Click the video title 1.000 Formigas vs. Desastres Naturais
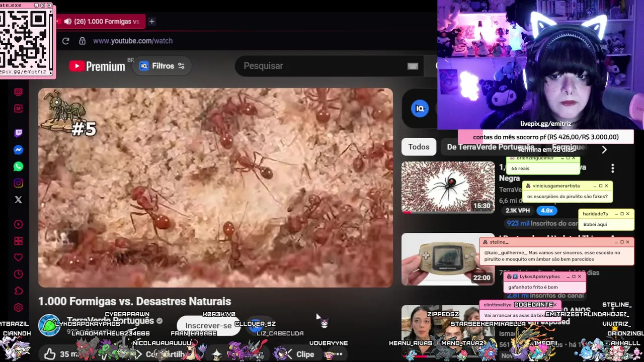 (135, 301)
